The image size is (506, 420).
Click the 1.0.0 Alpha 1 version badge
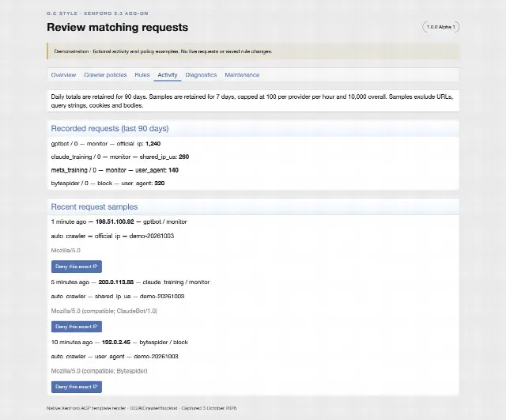[x=441, y=27]
